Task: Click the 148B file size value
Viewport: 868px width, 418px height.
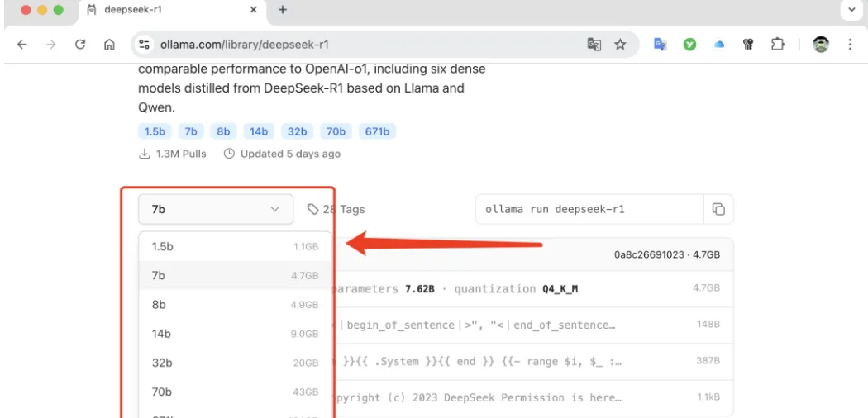Action: tap(708, 325)
